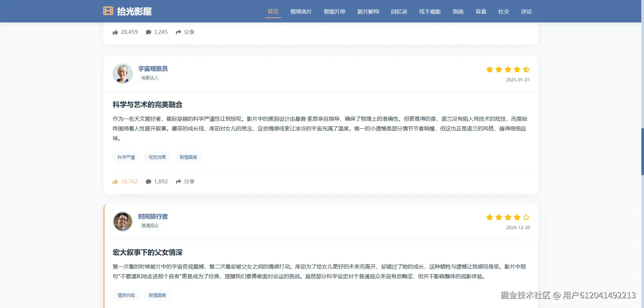Screen dimensions: 644x308
Task: Click 时间旅行者's avatar picture
Action: (x=122, y=221)
